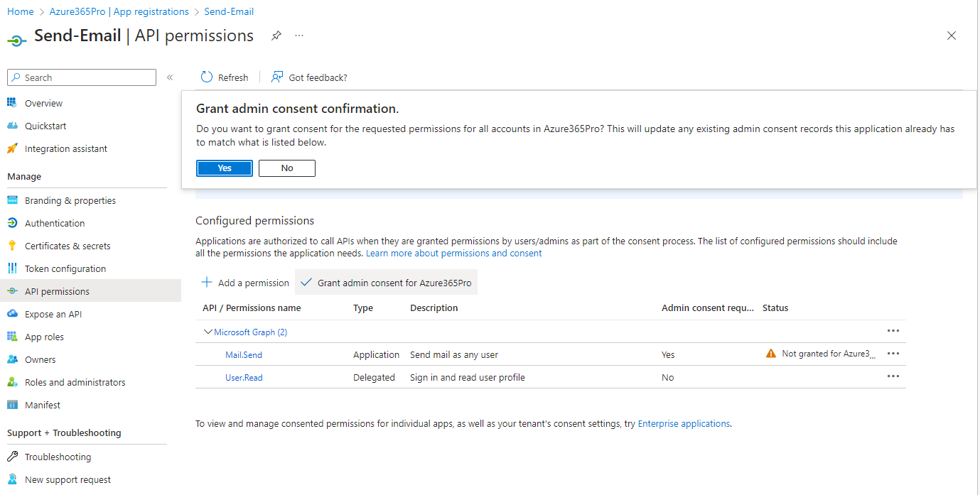Close the API permissions blade
The height and width of the screenshot is (495, 980).
(x=952, y=36)
